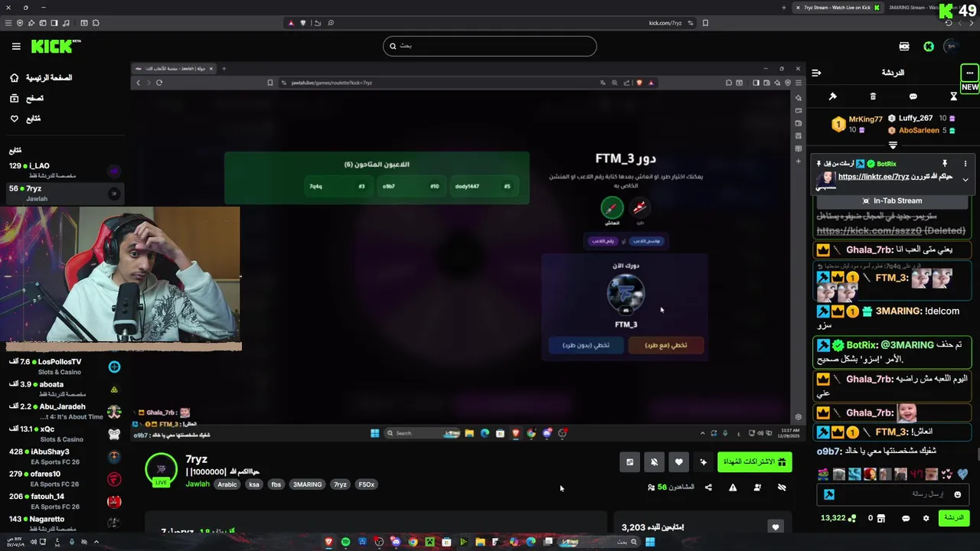Click the user-flag icon beside report
This screenshot has height=551, width=980.
pos(757,487)
